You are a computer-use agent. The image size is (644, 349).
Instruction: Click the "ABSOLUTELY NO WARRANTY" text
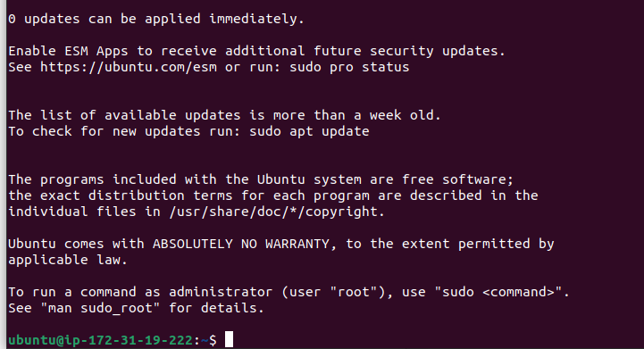tap(240, 244)
